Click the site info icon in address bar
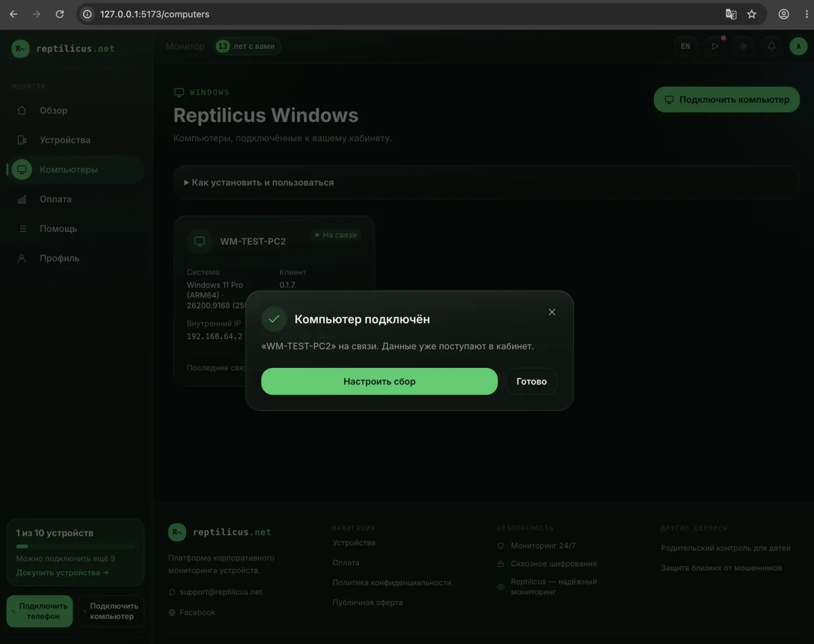The image size is (814, 644). click(x=87, y=14)
